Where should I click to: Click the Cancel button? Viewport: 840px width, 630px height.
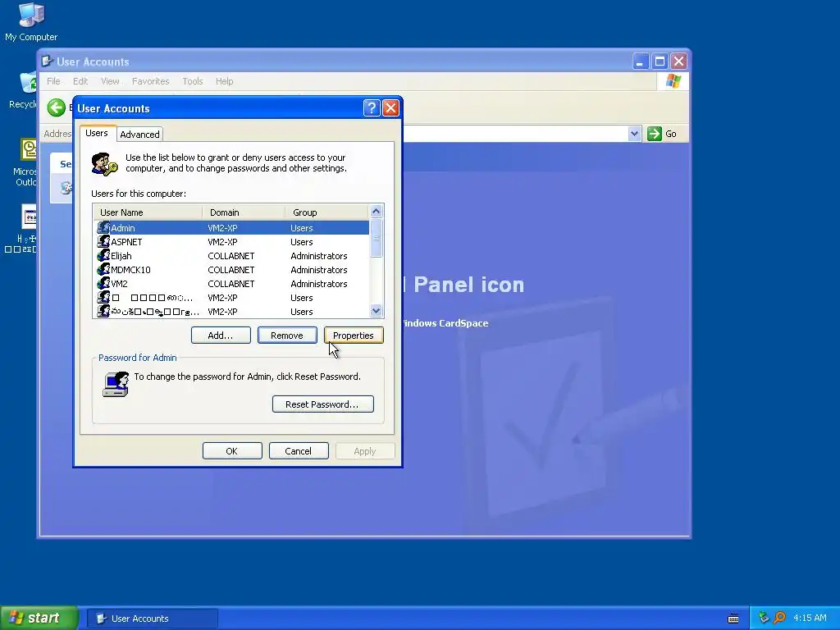[299, 451]
